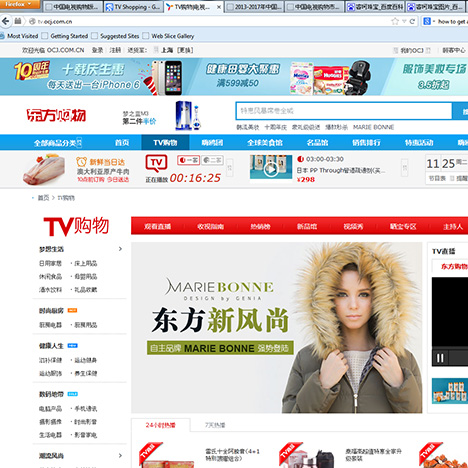Expand the 全部商品分类 category menu

pyautogui.click(x=58, y=143)
